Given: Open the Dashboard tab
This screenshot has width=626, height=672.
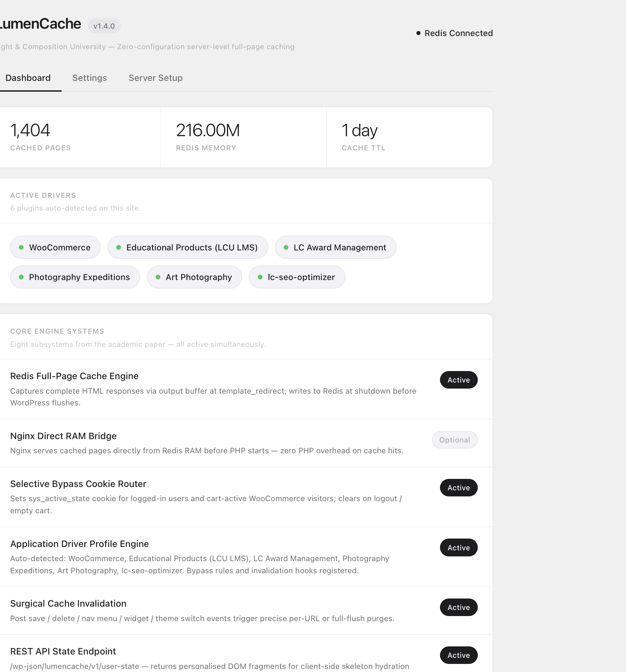Looking at the screenshot, I should pyautogui.click(x=28, y=78).
